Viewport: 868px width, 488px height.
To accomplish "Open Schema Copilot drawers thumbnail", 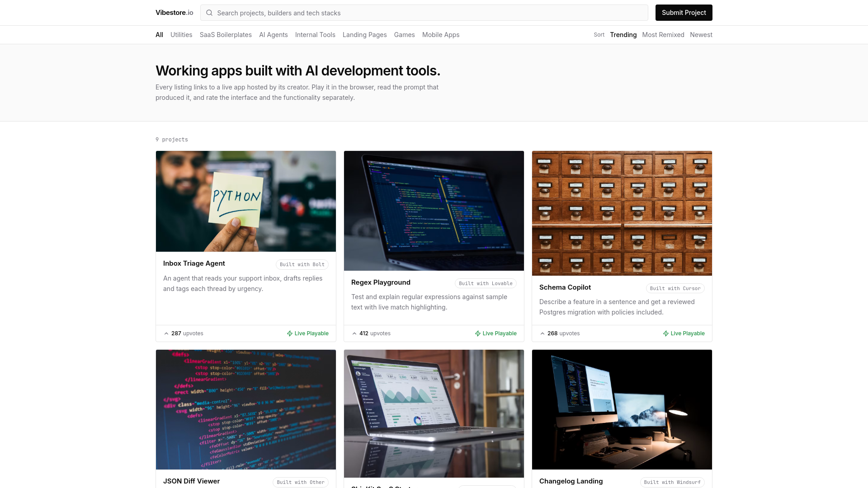I will [622, 213].
